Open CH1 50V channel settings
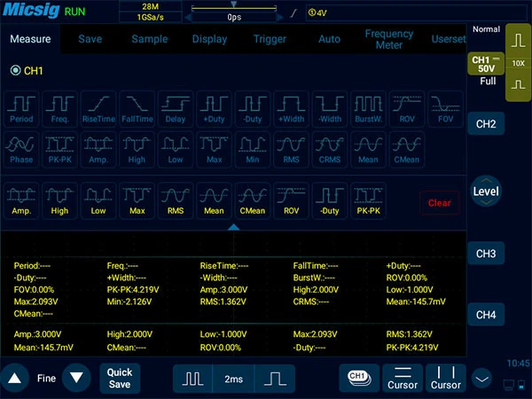The height and width of the screenshot is (399, 532). click(486, 64)
